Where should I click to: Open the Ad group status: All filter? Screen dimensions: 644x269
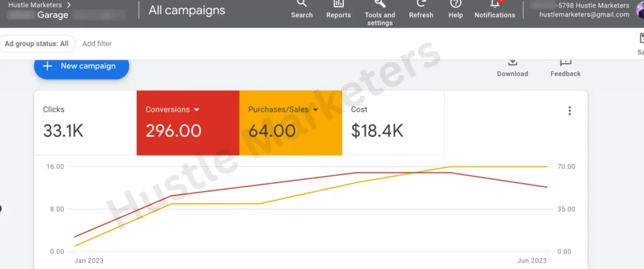click(x=37, y=43)
